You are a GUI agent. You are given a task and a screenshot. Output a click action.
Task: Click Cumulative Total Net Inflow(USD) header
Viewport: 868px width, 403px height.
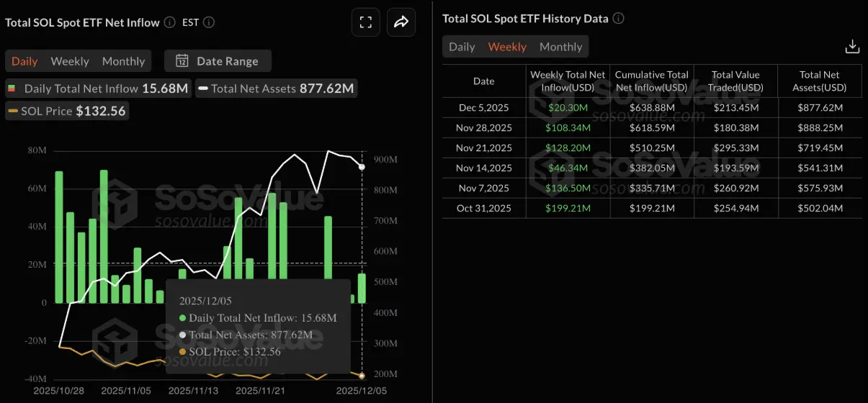coord(651,81)
